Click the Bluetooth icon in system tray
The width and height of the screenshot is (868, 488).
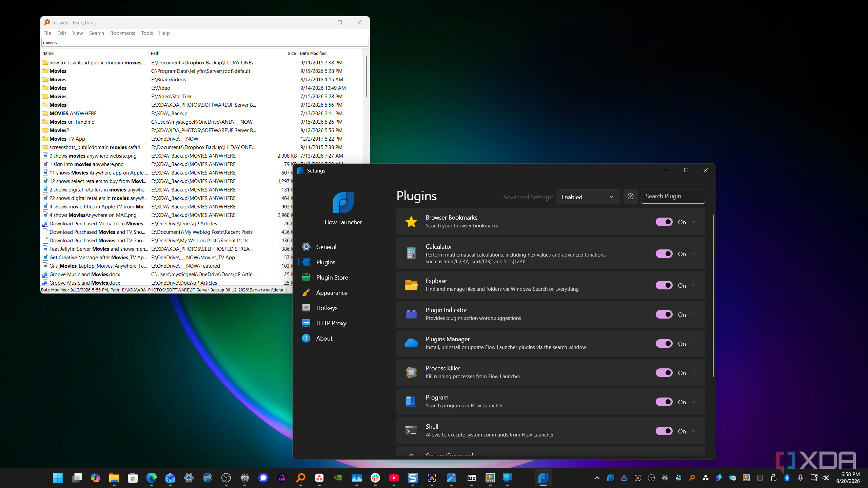coord(787,478)
